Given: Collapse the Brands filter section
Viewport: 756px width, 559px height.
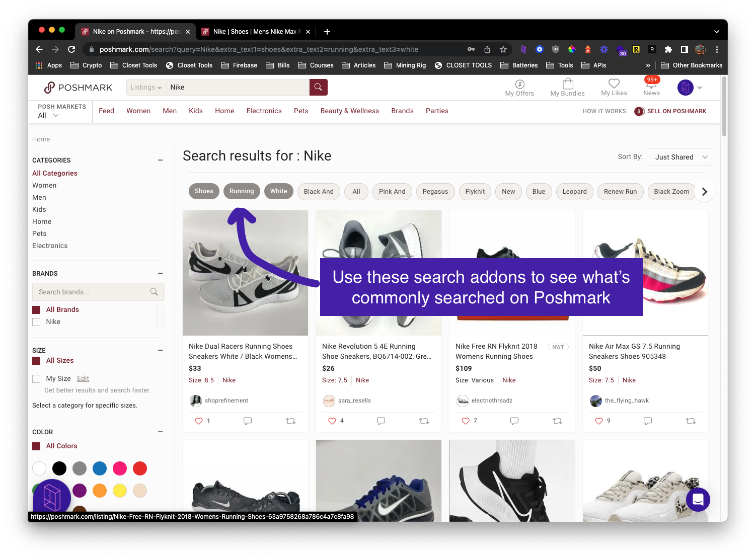Looking at the screenshot, I should pos(161,274).
